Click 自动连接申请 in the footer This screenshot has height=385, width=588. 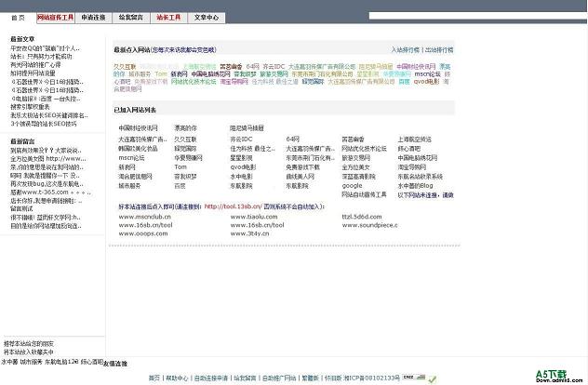pos(210,378)
